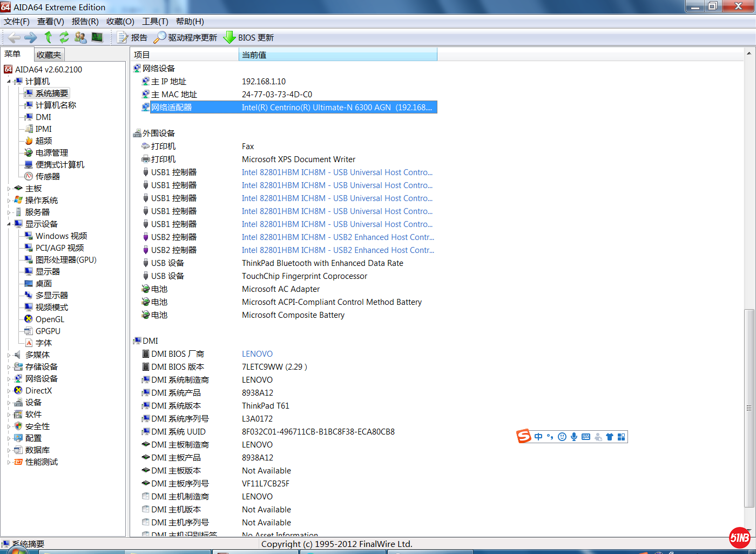
Task: Expand the 多媒体 tree node
Action: 9,355
